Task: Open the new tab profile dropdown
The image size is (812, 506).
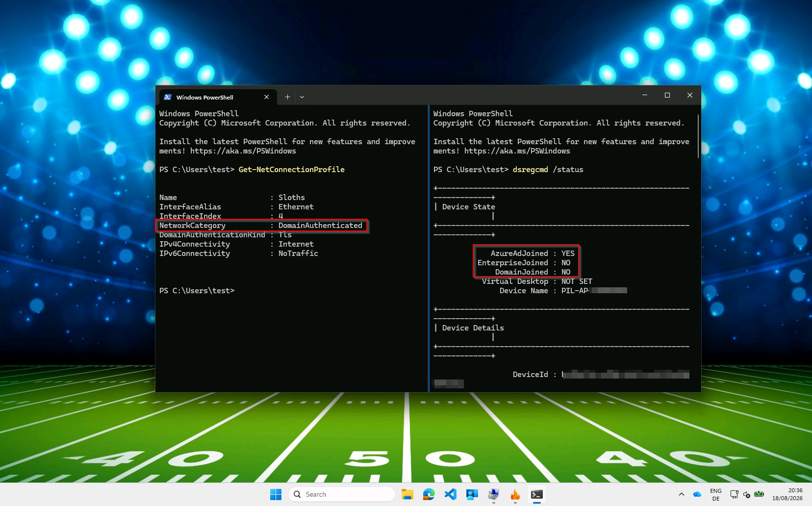Action: 302,97
